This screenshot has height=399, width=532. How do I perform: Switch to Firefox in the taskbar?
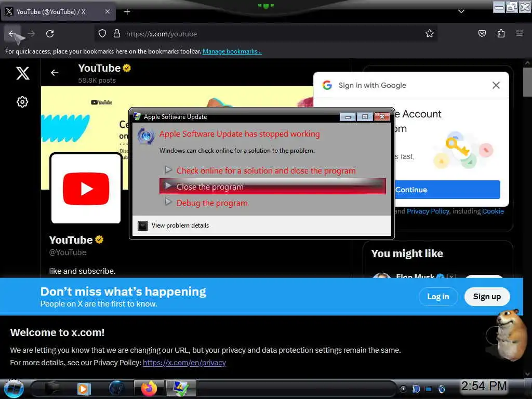point(149,389)
